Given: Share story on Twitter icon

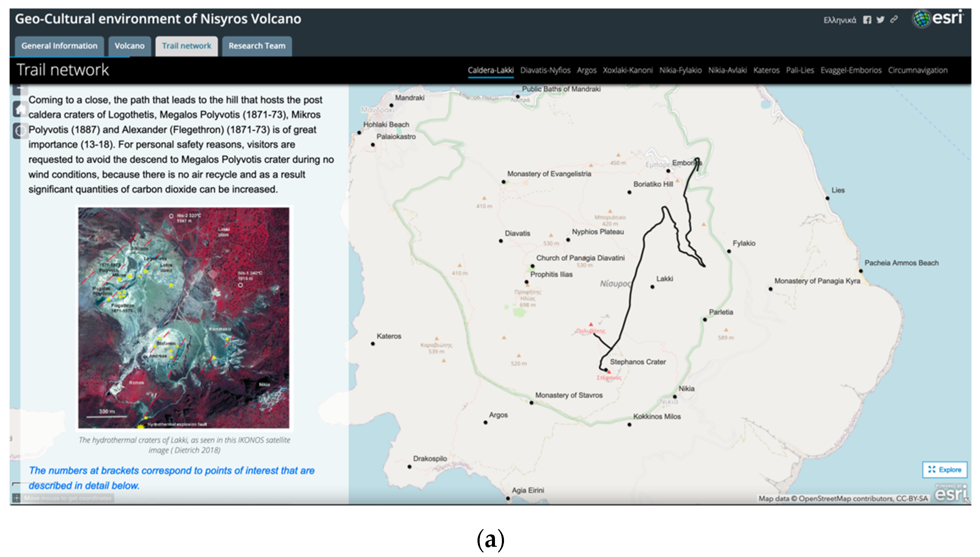Looking at the screenshot, I should coord(880,20).
